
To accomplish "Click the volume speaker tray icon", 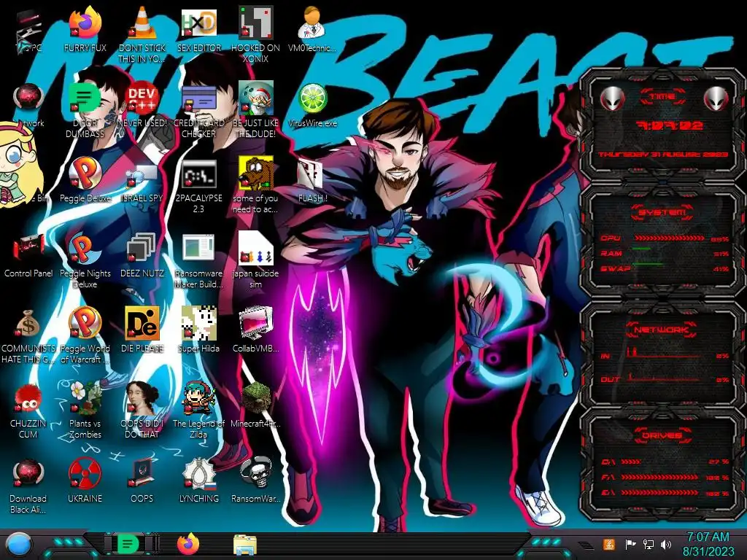I will [666, 544].
